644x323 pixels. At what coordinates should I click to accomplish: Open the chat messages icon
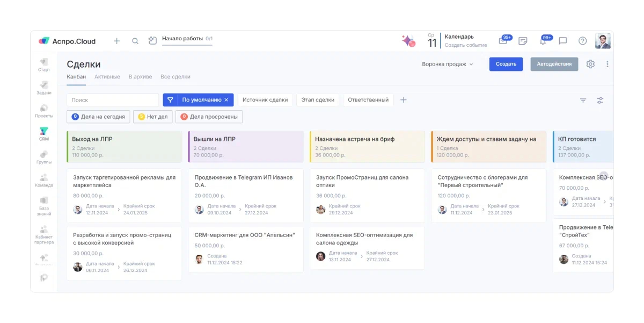point(563,41)
